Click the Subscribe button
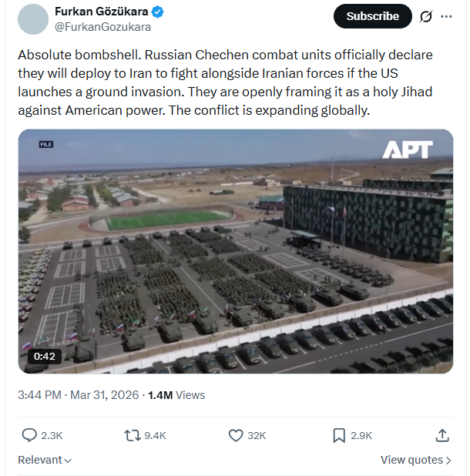This screenshot has height=476, width=470. tap(372, 16)
